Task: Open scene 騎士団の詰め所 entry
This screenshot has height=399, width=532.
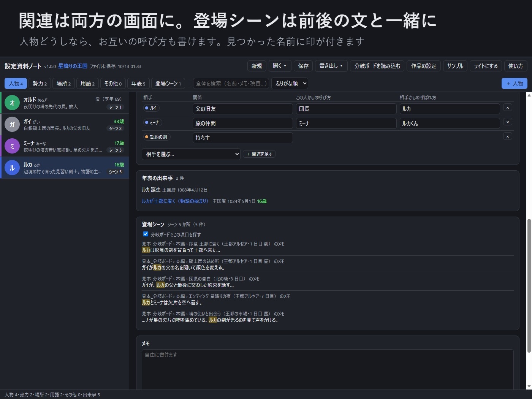Action: (x=328, y=264)
